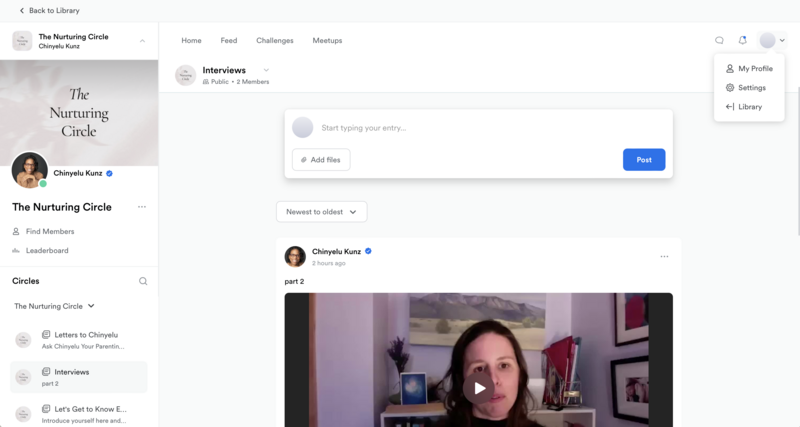Switch to the Challenges tab

tap(274, 40)
